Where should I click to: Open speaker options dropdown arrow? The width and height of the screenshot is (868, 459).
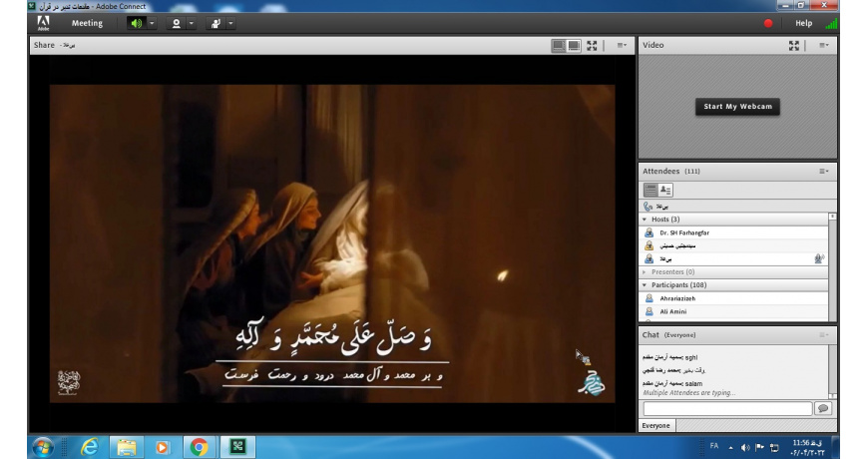click(x=152, y=23)
